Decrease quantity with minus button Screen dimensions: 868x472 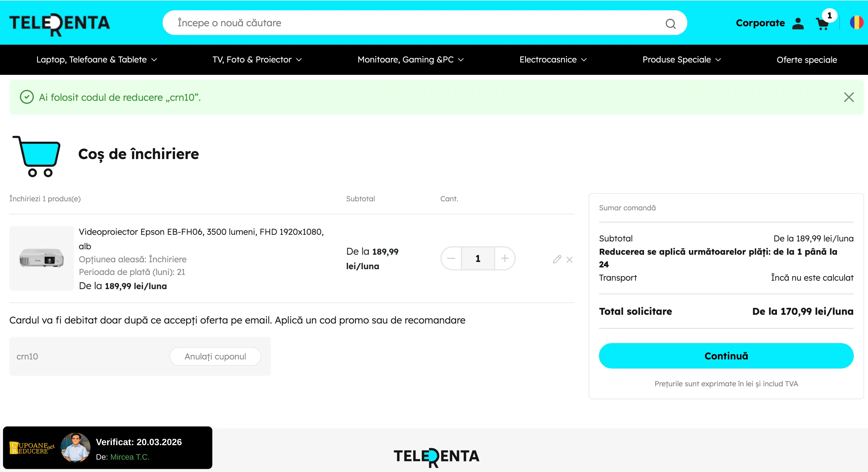451,258
